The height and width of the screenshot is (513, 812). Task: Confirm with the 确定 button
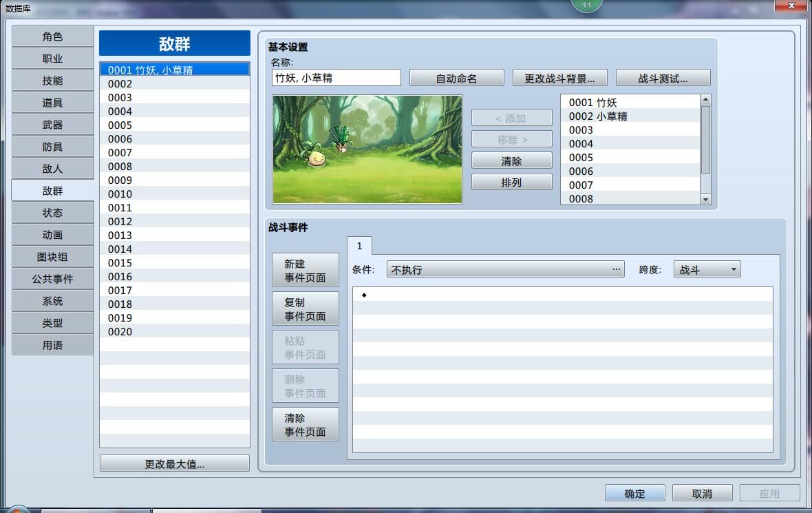click(x=635, y=493)
